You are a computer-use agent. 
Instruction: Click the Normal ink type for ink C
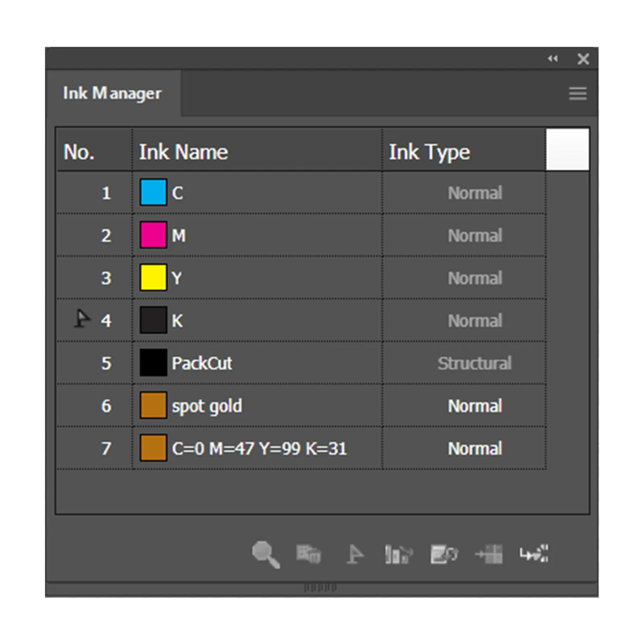tap(475, 193)
